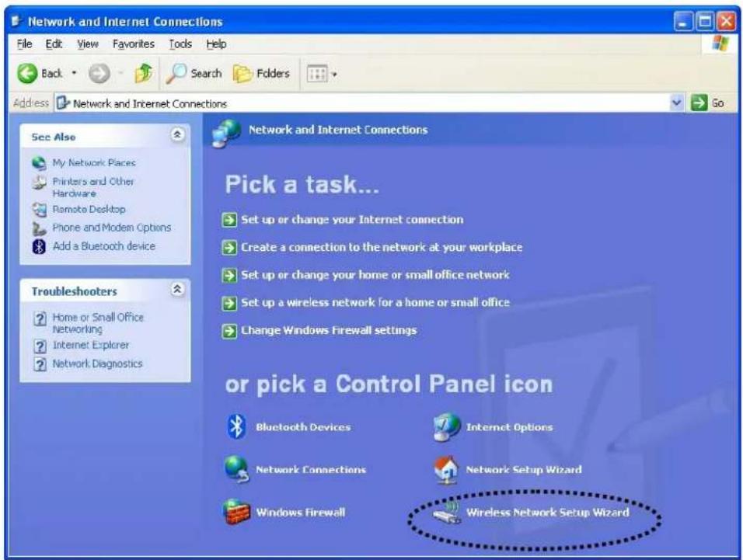The width and height of the screenshot is (743, 560).
Task: Open the Edit menu
Action: pyautogui.click(x=54, y=44)
